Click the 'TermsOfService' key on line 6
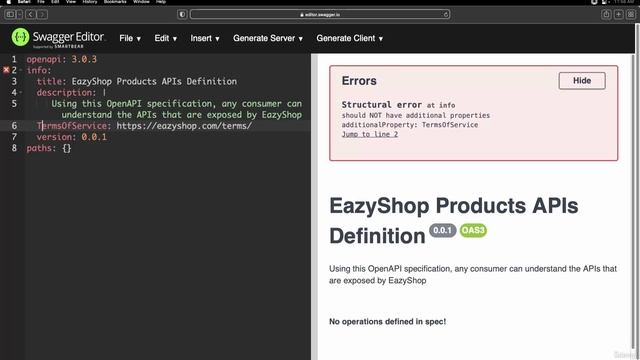This screenshot has height=360, width=640. (x=72, y=126)
